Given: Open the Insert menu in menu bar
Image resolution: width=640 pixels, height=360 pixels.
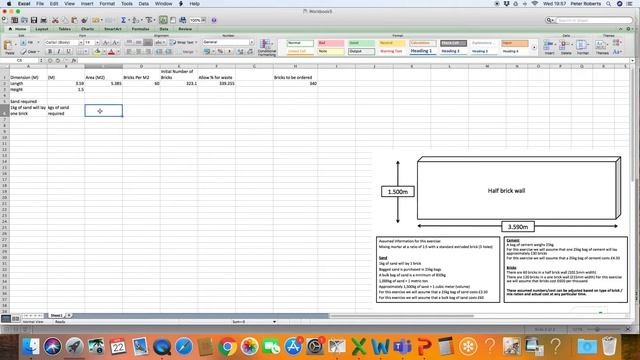Looking at the screenshot, I should [87, 4].
